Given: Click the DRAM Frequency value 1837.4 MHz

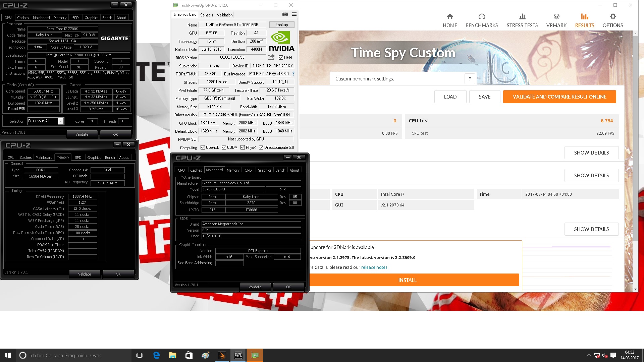Looking at the screenshot, I should coord(82,197).
